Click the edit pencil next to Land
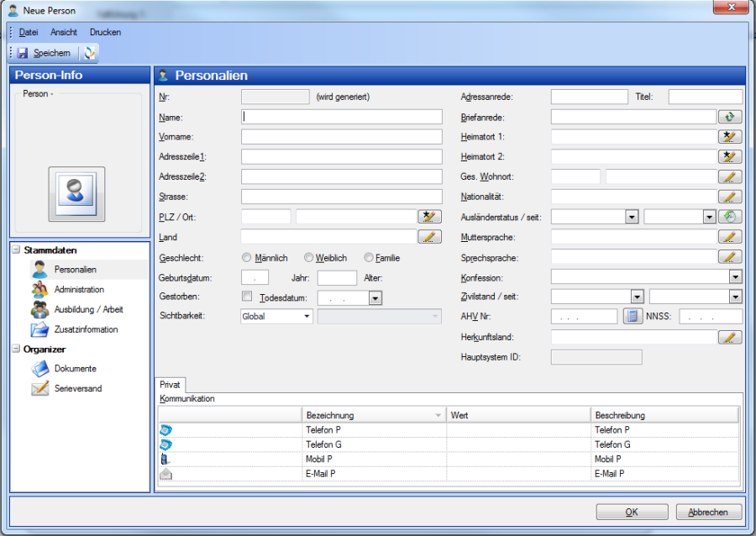Screen dimensions: 756x536 click(429, 238)
